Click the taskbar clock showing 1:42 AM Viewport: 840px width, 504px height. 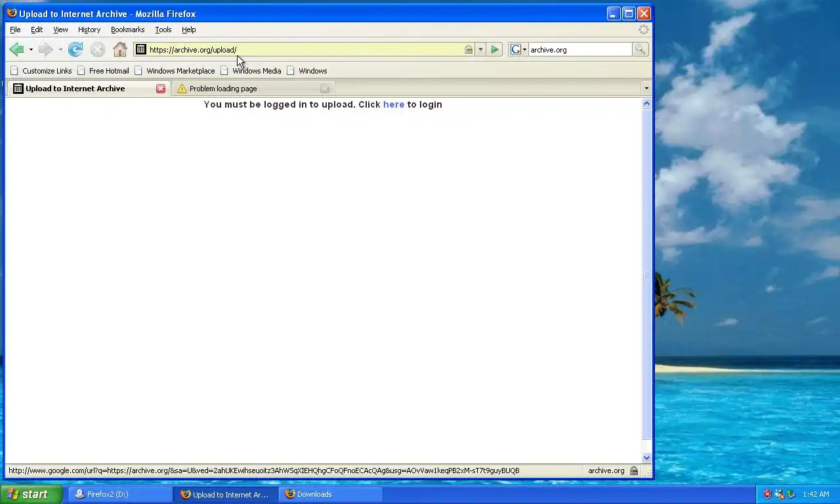point(816,494)
